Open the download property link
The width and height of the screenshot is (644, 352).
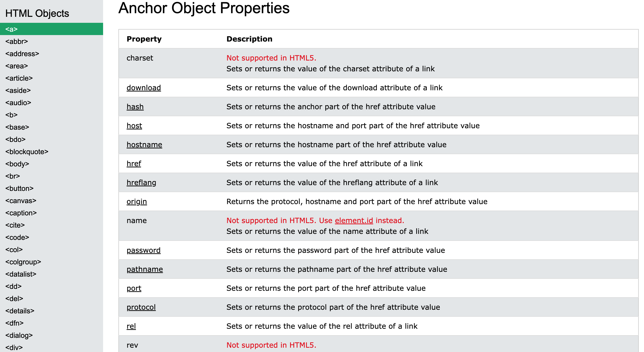click(144, 88)
